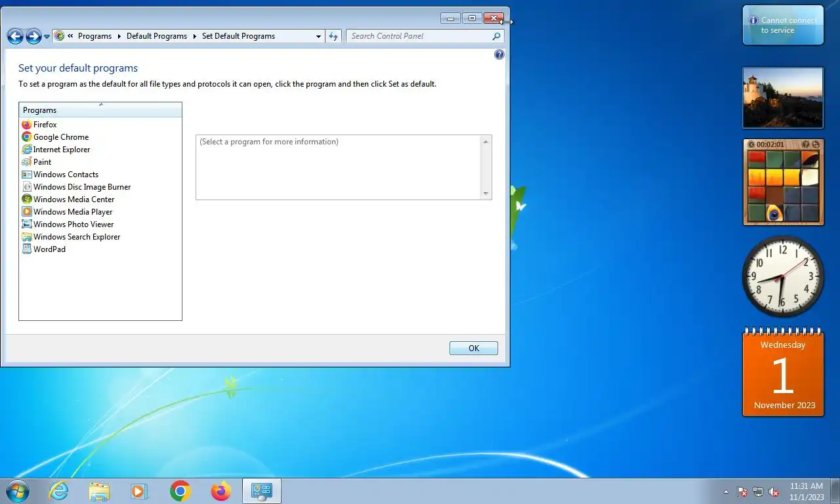Select Google Chrome icon in Programs list
The image size is (840, 504).
tap(27, 137)
